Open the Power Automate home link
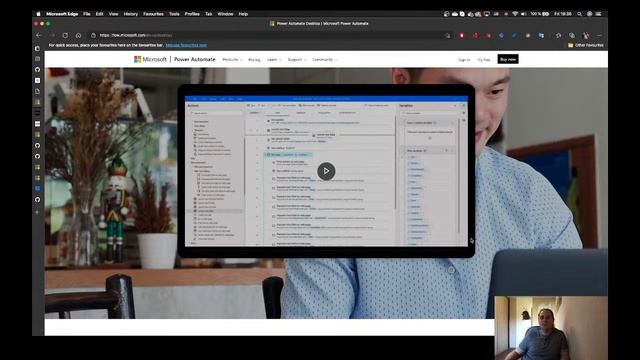 click(x=195, y=60)
